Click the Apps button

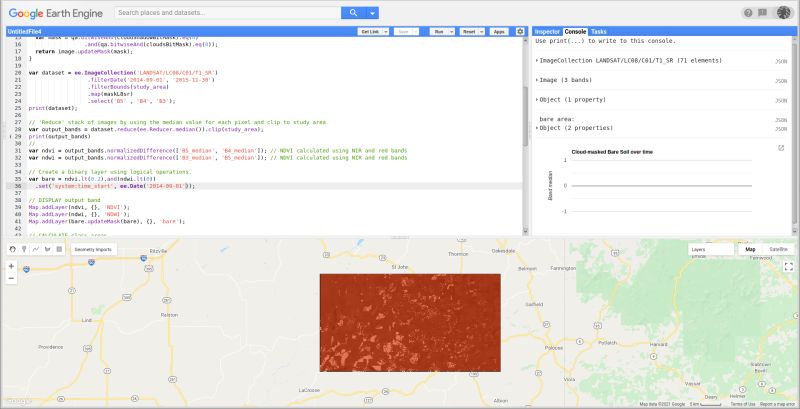pos(499,32)
